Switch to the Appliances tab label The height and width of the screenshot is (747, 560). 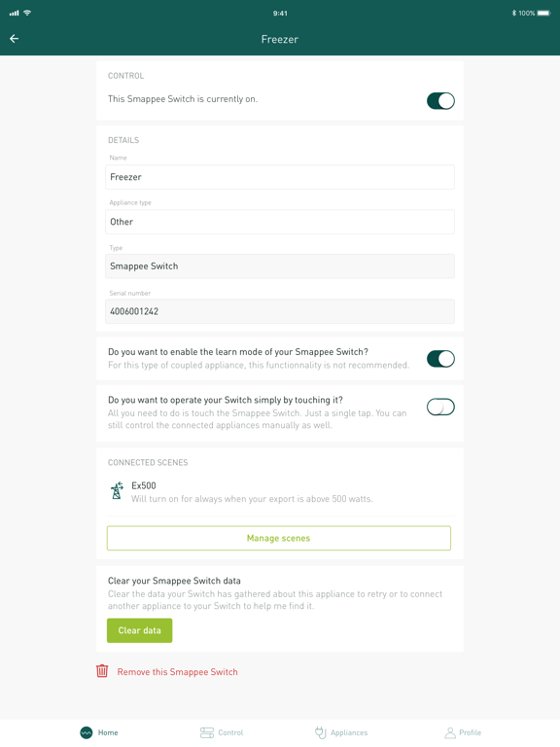(x=349, y=732)
